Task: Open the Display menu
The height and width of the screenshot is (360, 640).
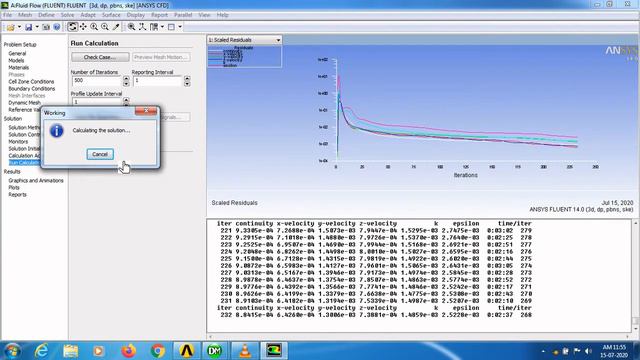Action: pos(136,15)
